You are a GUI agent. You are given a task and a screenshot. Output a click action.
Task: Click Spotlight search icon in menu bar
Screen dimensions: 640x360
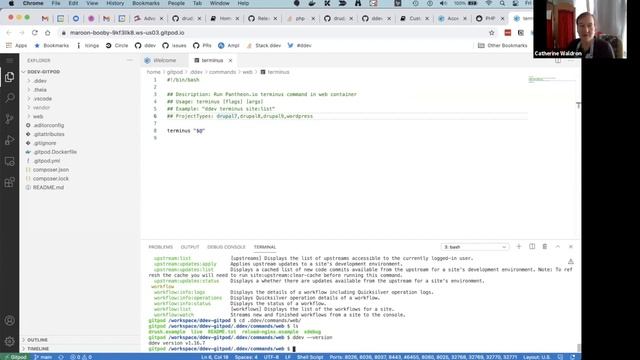coord(502,3)
